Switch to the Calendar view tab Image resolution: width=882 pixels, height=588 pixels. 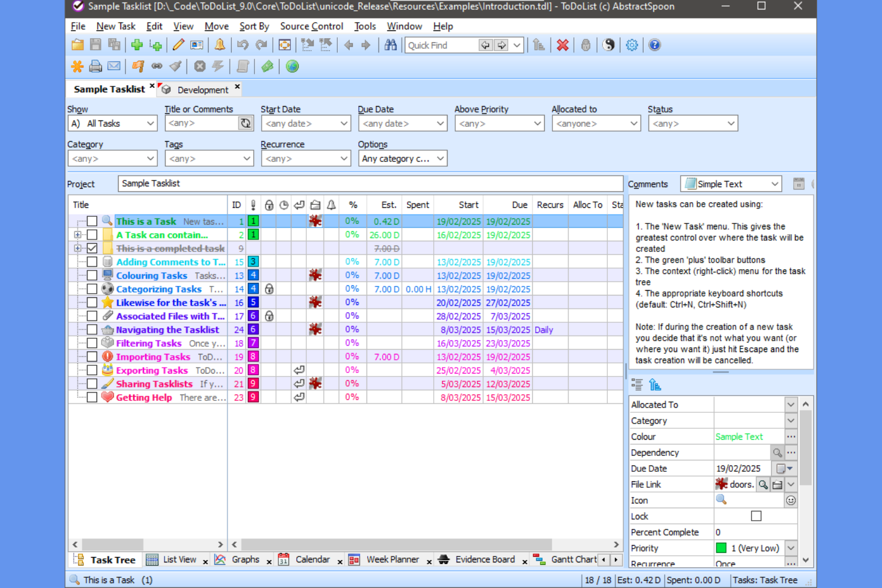(312, 559)
